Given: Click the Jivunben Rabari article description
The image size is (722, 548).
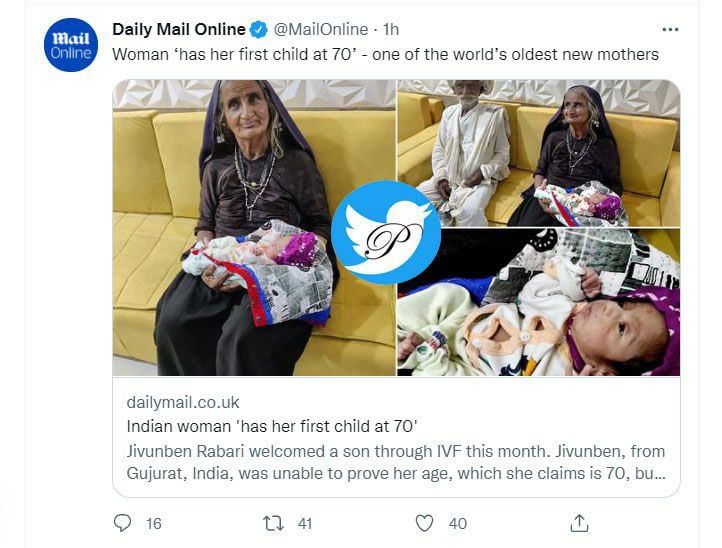Looking at the screenshot, I should point(396,462).
